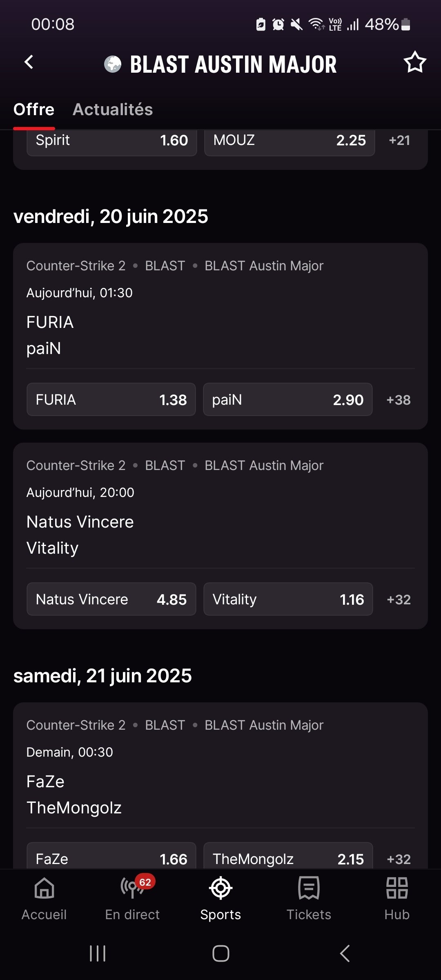The width and height of the screenshot is (441, 980).
Task: Add BLAST Austin Major to favorites star
Action: (414, 62)
